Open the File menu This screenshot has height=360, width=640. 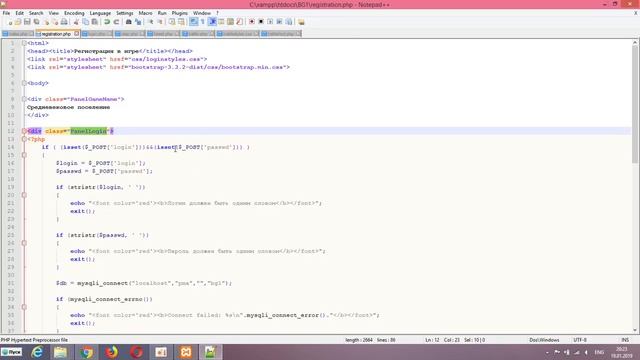[x=6, y=13]
